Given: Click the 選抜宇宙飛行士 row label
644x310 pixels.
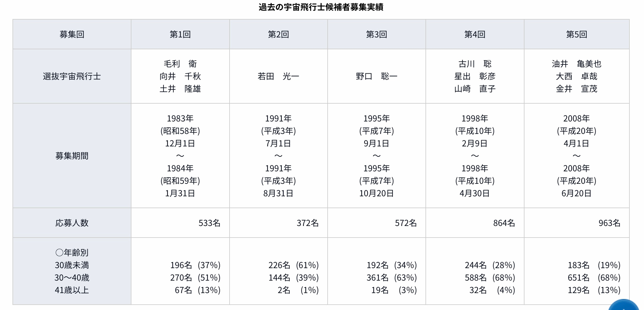Looking at the screenshot, I should point(72,76).
